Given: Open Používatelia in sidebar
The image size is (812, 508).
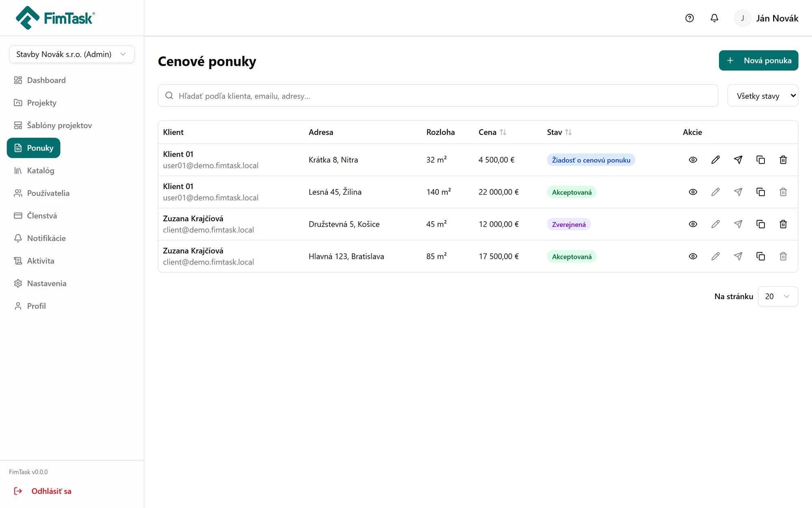Looking at the screenshot, I should [x=42, y=193].
